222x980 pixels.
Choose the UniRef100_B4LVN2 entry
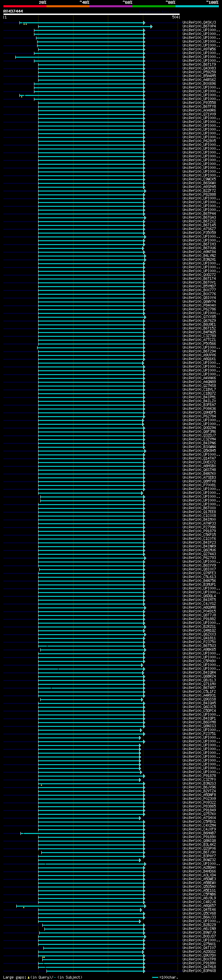(199, 256)
